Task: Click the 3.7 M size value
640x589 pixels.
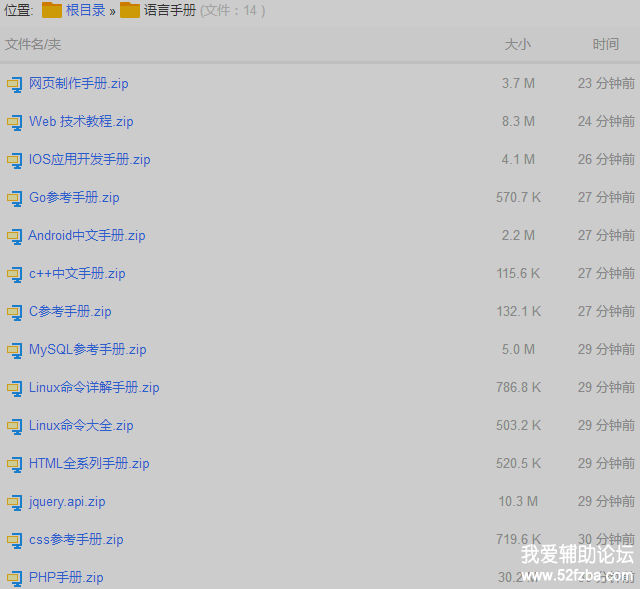Action: pyautogui.click(x=518, y=83)
